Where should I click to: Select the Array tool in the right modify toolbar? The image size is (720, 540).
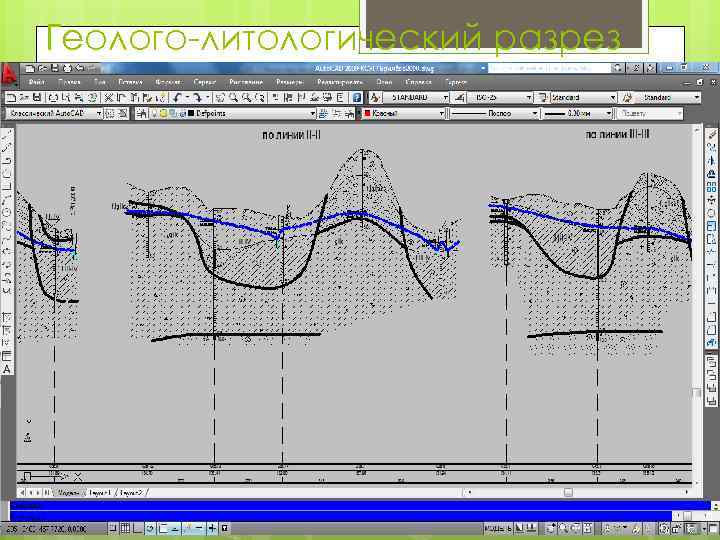[711, 187]
